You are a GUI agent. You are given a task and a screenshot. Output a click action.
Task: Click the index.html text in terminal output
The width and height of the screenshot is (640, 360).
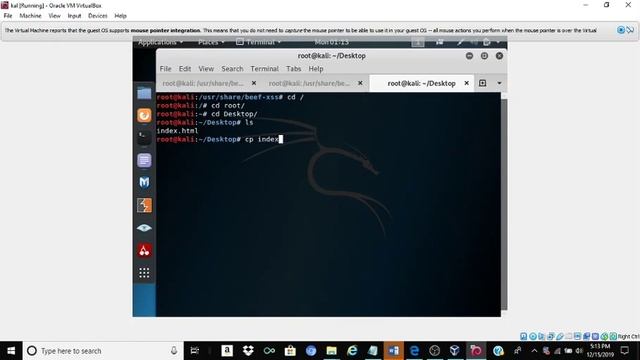[x=177, y=131]
